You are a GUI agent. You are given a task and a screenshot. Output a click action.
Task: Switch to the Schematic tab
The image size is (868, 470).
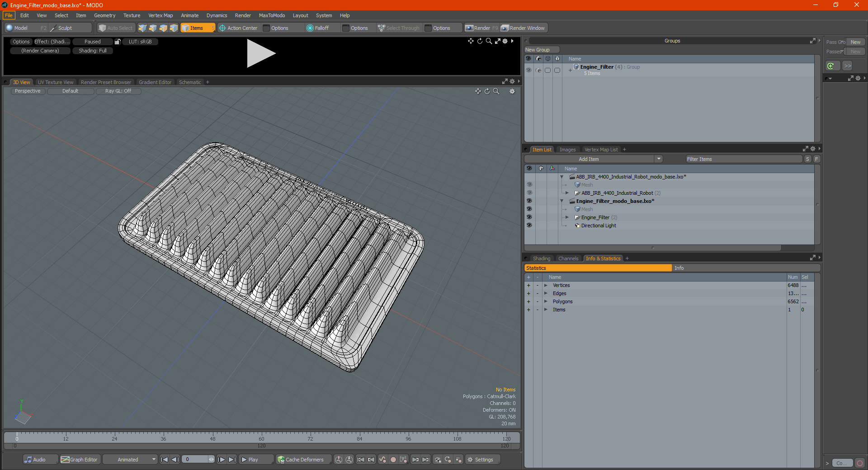point(190,82)
